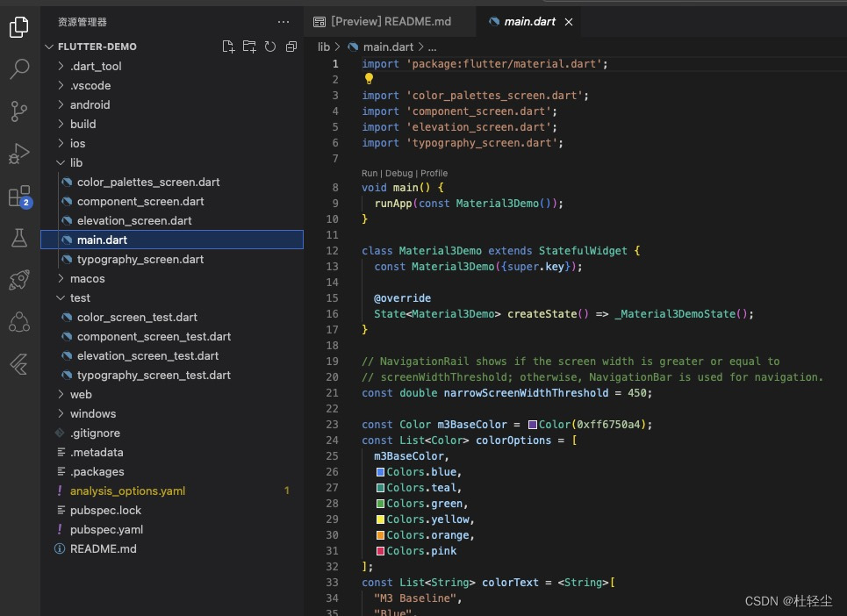Collapse all folders in explorer
Screen dimensions: 847x616
(x=291, y=47)
